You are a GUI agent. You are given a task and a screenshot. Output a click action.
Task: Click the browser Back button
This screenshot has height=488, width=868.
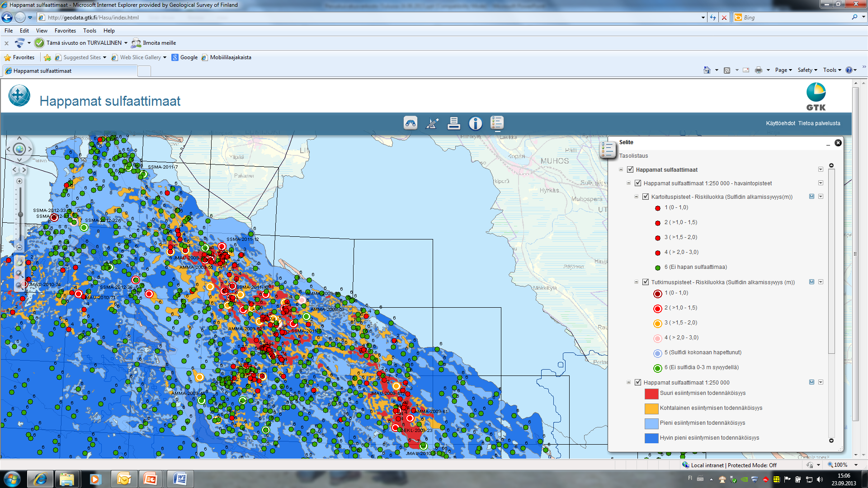(7, 18)
